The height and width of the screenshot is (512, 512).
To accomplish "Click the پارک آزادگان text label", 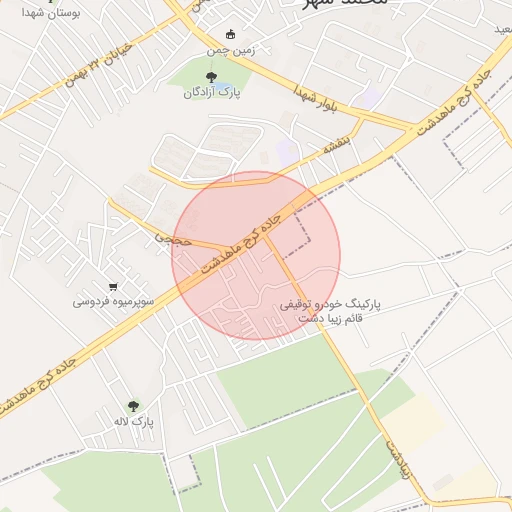I will coord(212,93).
